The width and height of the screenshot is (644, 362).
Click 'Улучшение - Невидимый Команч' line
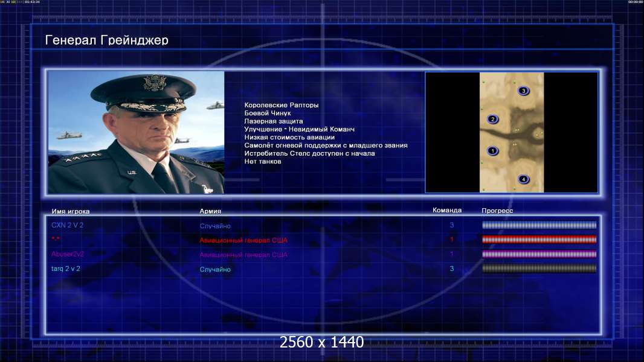(300, 129)
